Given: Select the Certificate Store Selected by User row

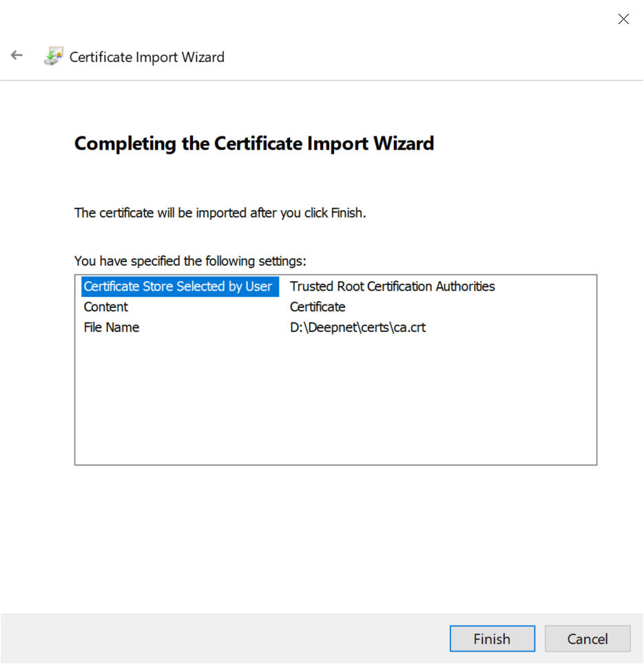Looking at the screenshot, I should point(178,287).
